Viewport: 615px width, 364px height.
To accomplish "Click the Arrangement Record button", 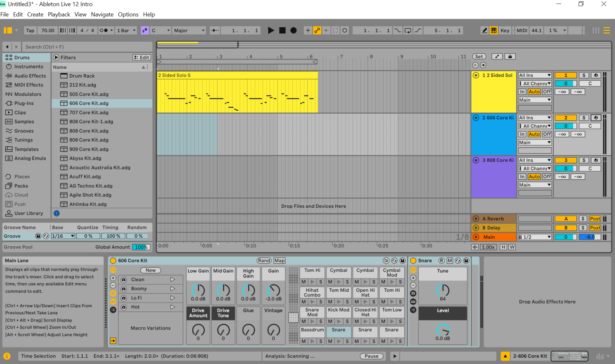I will coord(293,30).
